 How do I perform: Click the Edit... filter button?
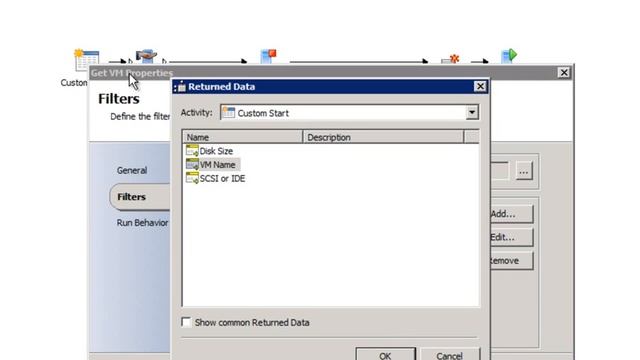point(511,237)
